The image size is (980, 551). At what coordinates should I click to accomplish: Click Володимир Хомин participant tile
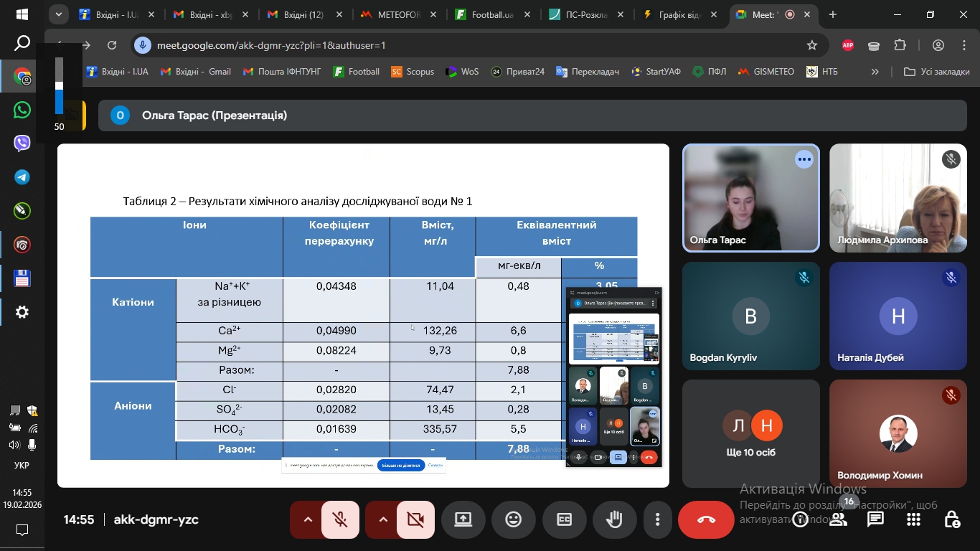(x=897, y=433)
